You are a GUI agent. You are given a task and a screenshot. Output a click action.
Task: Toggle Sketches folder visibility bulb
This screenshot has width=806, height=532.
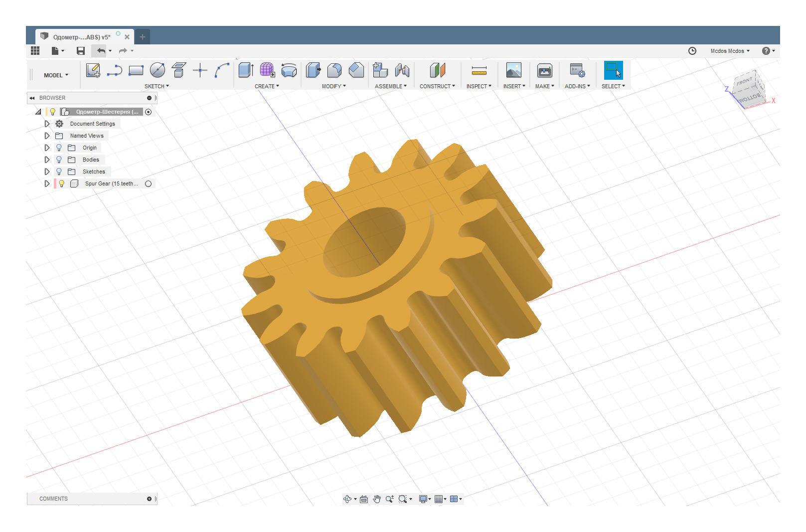click(x=59, y=172)
